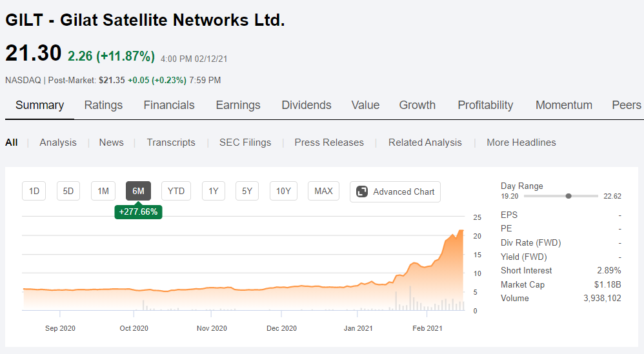The width and height of the screenshot is (644, 354).
Task: Show SEC Filings headlines
Action: coord(245,143)
